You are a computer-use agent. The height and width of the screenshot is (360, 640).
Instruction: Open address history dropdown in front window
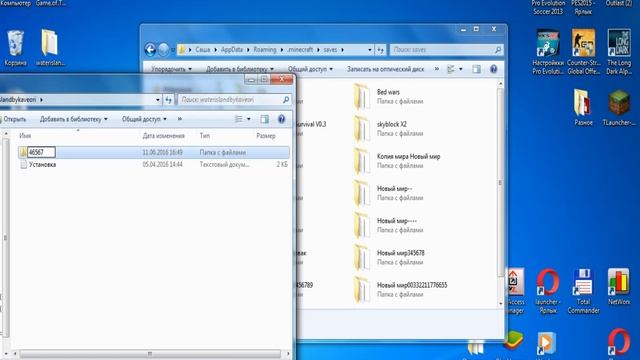coord(158,100)
